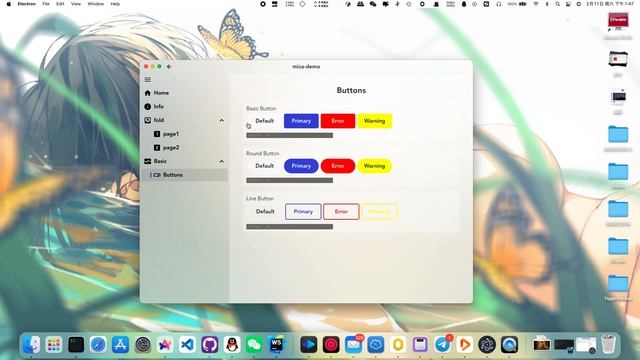Toggle the hamburger menu in the sidebar

[148, 80]
